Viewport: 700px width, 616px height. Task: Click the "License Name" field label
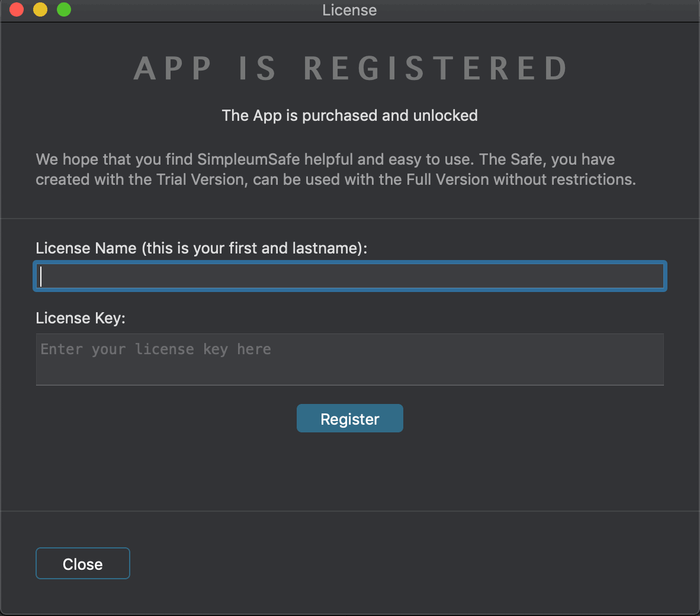pyautogui.click(x=201, y=248)
